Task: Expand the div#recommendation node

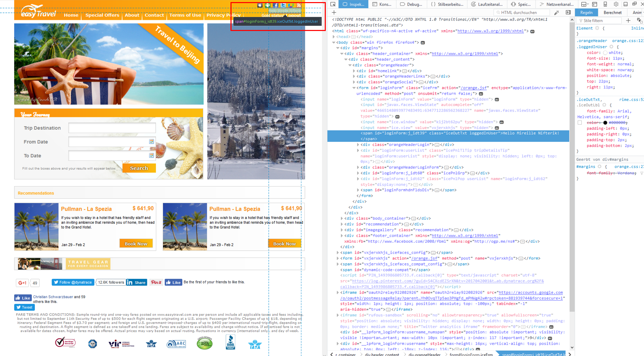Action: [342, 224]
